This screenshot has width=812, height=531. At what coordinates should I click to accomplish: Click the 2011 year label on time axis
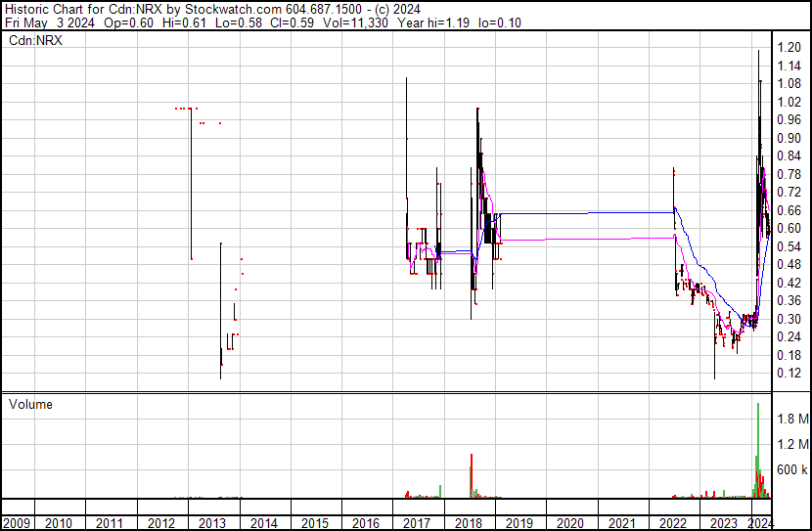pyautogui.click(x=110, y=523)
